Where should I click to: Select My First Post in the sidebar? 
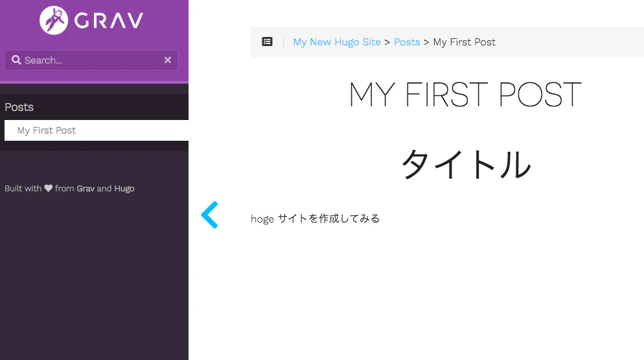(x=96, y=130)
